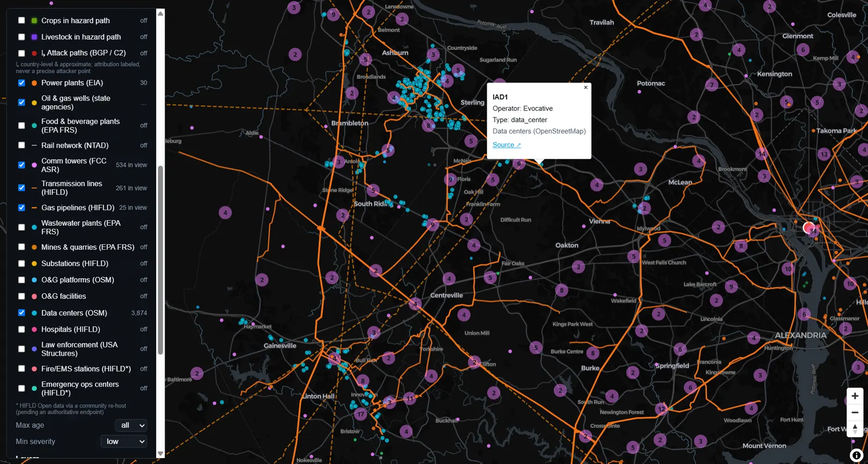Viewport: 868px width, 464px height.
Task: Uncheck Power plants (EIA) layer
Action: click(x=22, y=83)
